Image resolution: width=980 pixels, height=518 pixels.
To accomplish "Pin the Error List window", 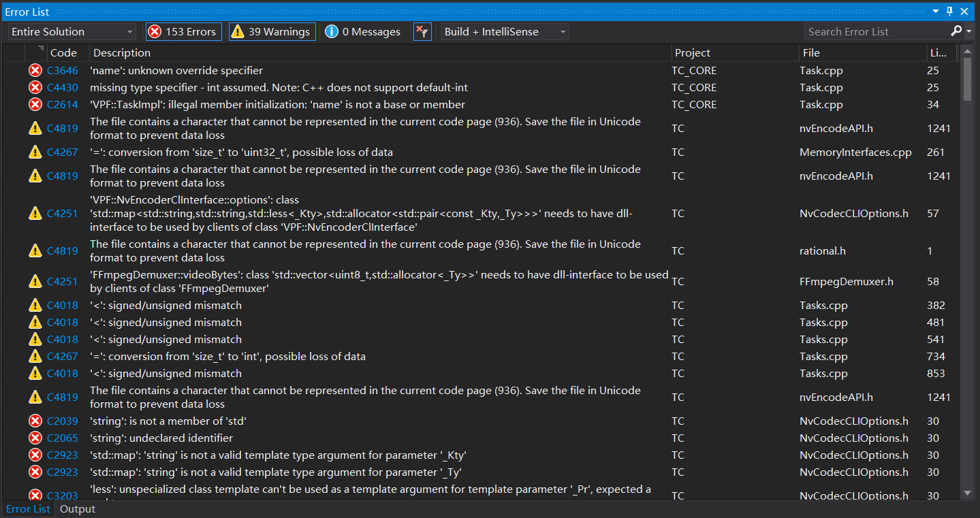I will [949, 11].
